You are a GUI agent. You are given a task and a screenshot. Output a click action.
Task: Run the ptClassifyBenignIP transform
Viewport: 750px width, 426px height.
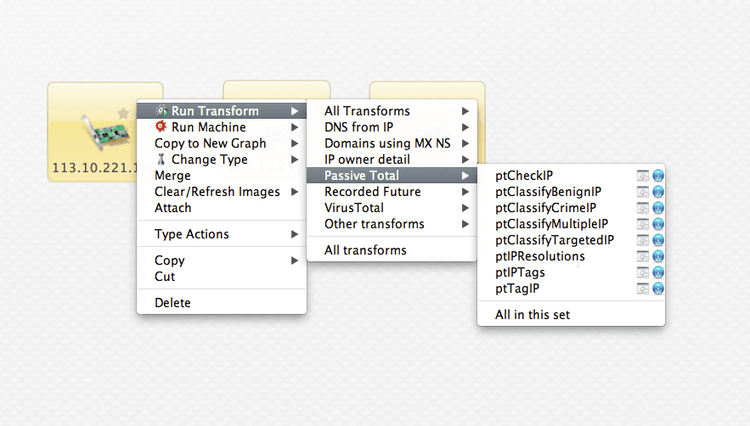(548, 192)
